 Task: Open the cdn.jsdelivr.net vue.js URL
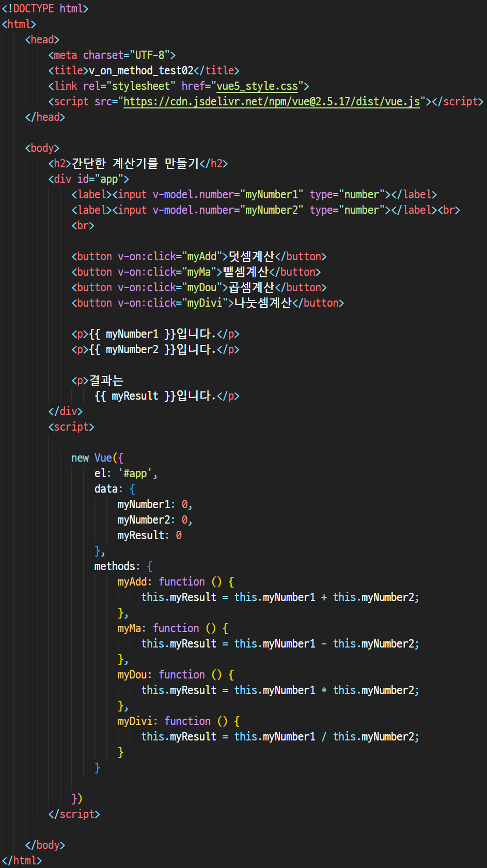tap(272, 102)
